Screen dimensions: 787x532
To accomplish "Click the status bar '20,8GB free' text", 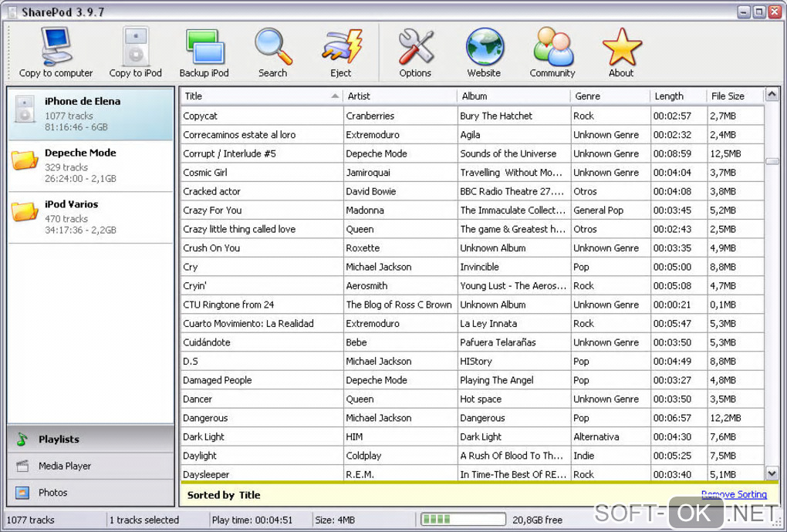I will click(537, 520).
